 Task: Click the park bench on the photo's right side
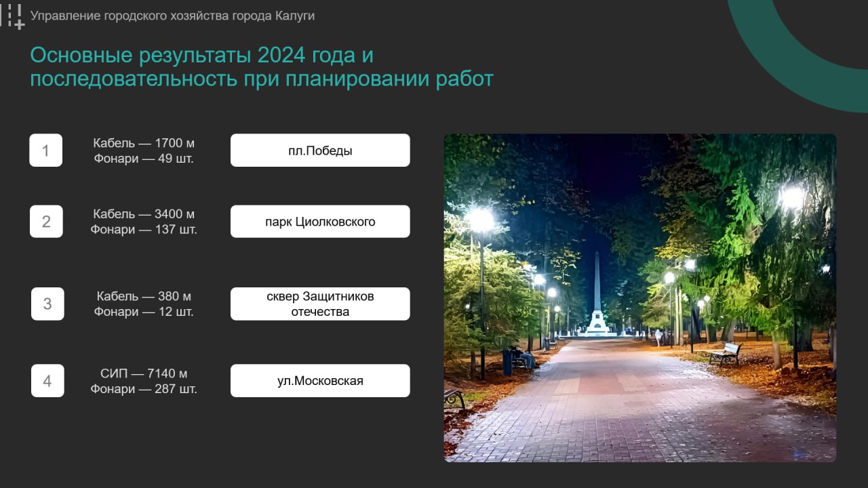(726, 353)
